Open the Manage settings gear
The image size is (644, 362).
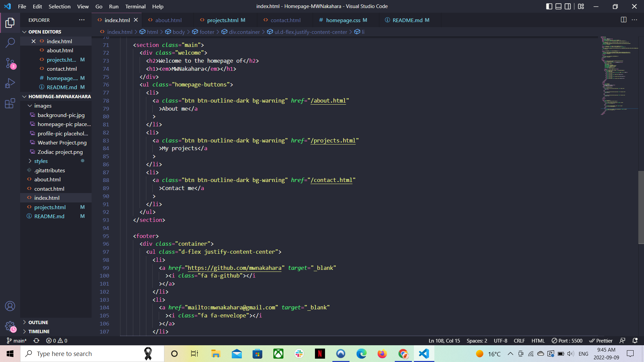(10, 326)
